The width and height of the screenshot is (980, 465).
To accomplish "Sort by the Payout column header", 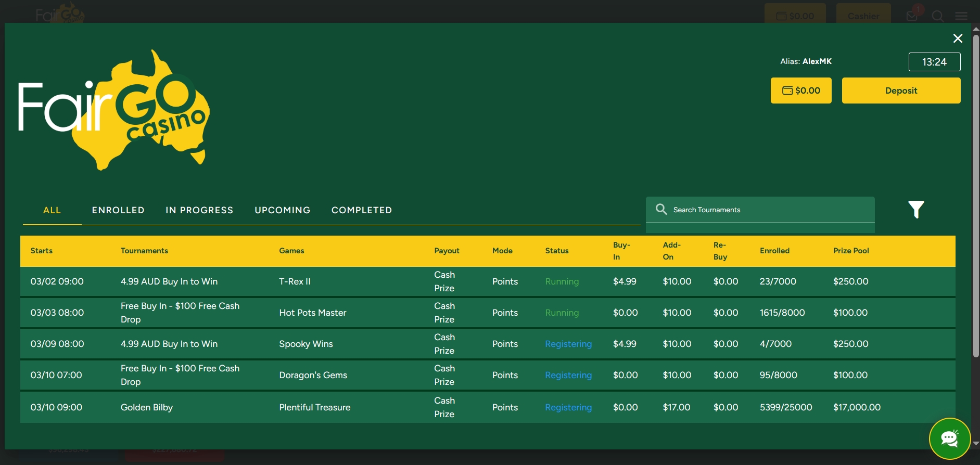I will (x=447, y=251).
